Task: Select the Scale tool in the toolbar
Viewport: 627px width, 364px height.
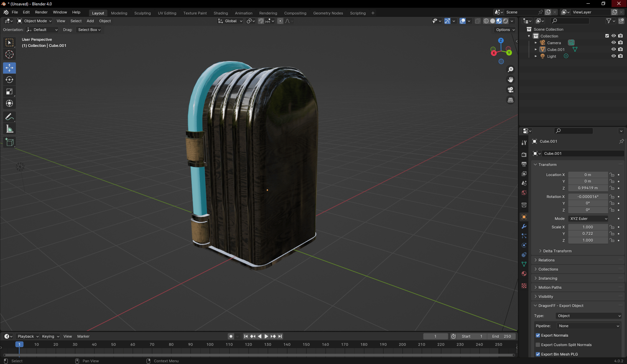Action: click(9, 92)
